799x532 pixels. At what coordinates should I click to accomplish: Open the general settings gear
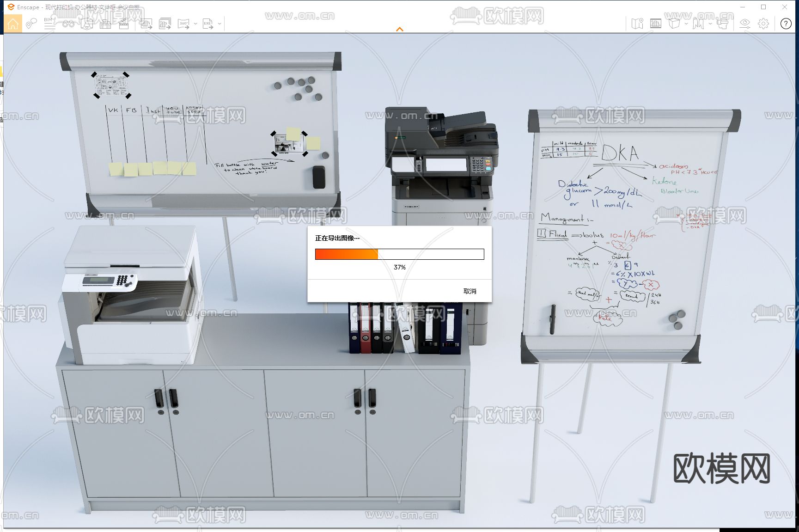tap(763, 24)
